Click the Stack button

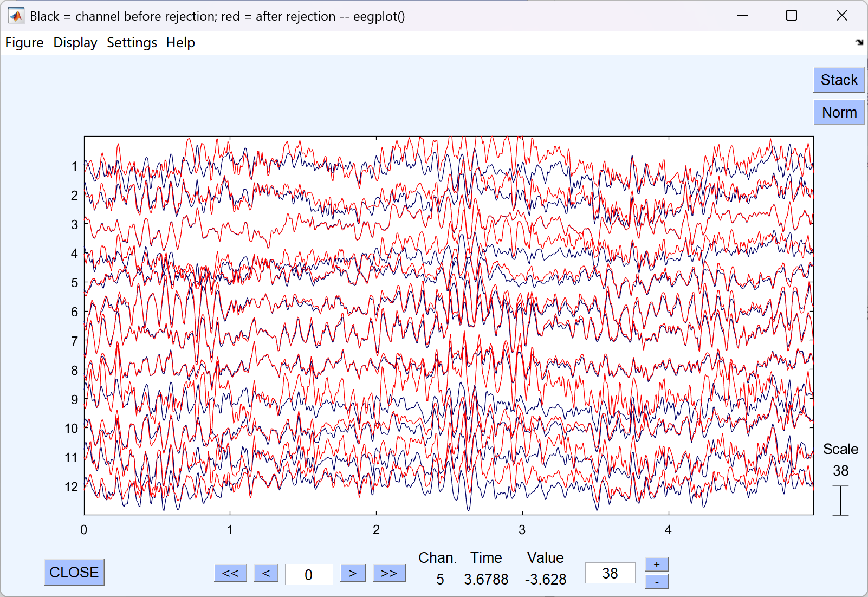pos(839,80)
